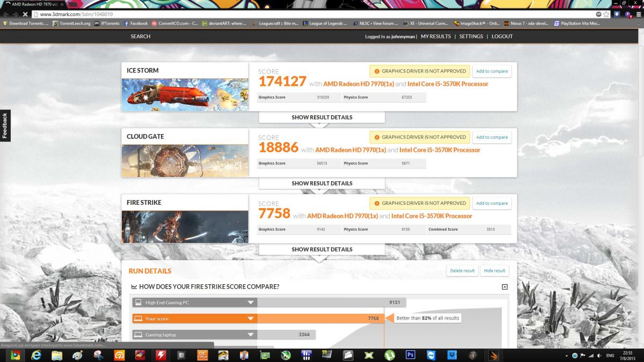Open Photoshop from the taskbar
The height and width of the screenshot is (362, 644).
(411, 355)
